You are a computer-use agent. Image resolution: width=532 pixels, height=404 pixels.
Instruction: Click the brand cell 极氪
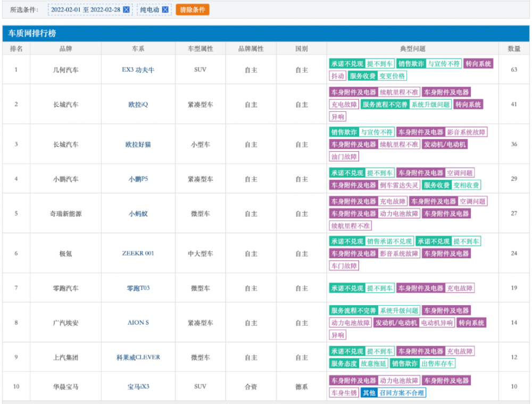[65, 253]
